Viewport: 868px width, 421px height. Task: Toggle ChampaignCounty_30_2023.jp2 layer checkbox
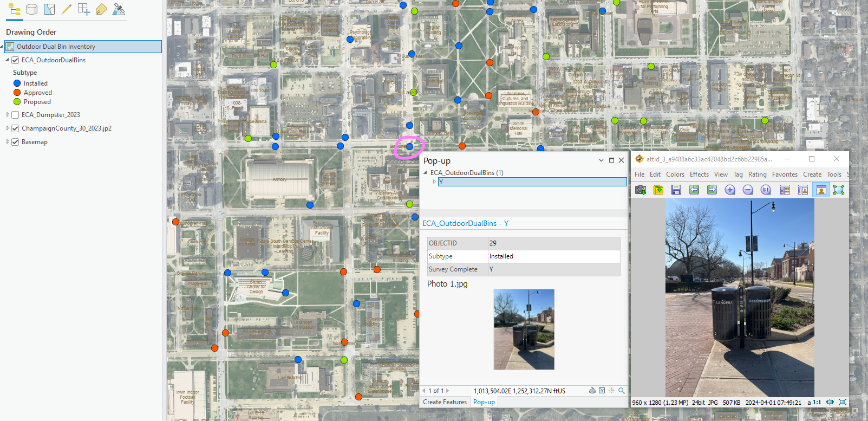coord(15,128)
